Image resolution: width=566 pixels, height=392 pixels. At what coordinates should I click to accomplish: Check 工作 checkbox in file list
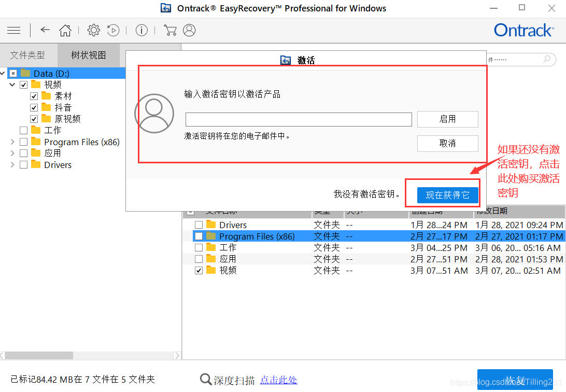pos(199,248)
